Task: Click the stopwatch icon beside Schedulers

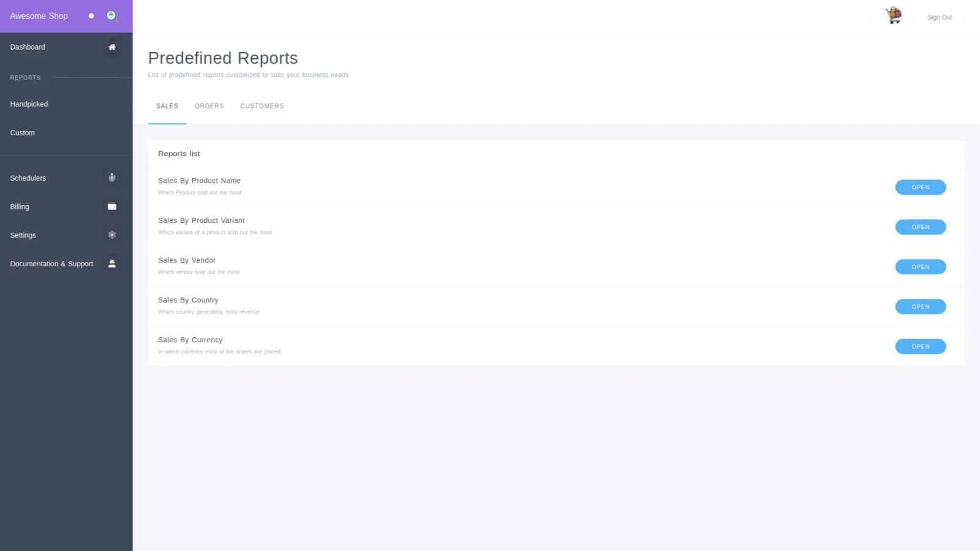Action: 112,178
